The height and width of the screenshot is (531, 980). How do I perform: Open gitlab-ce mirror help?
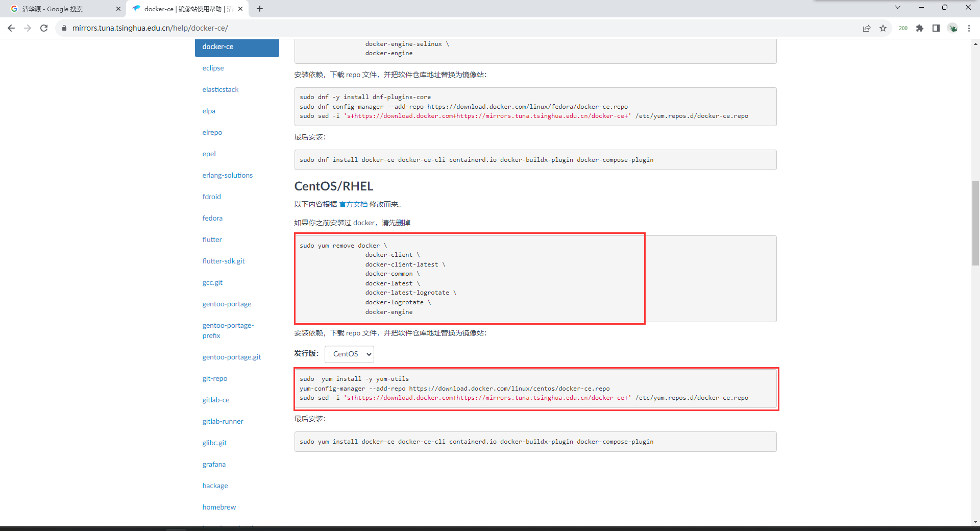pyautogui.click(x=215, y=400)
